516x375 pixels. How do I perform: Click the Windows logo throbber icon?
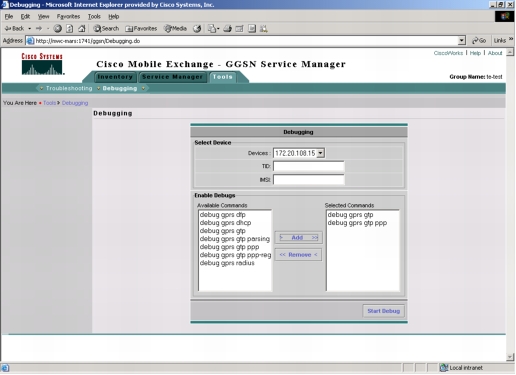[505, 16]
